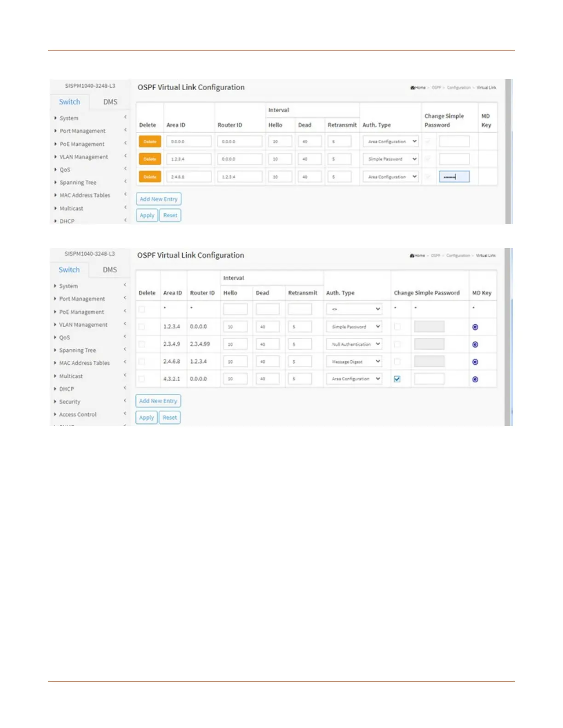Open MD Key icon for area 2.4.6.8 in lower table
Viewport: 563px width, 728px height.
[475, 362]
